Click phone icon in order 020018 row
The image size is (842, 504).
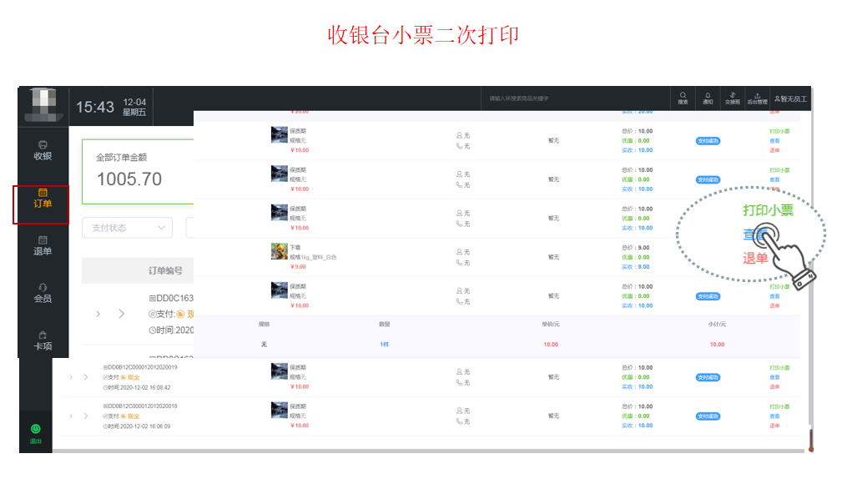coord(459,421)
